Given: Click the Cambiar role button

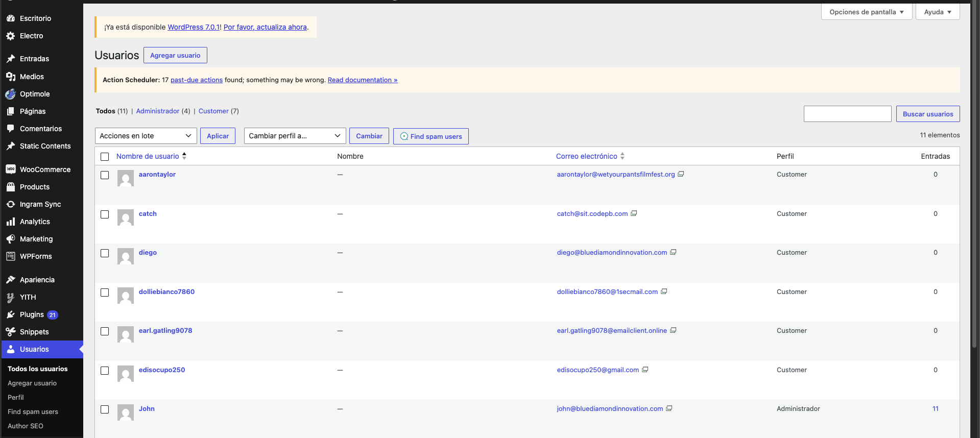Looking at the screenshot, I should point(369,136).
